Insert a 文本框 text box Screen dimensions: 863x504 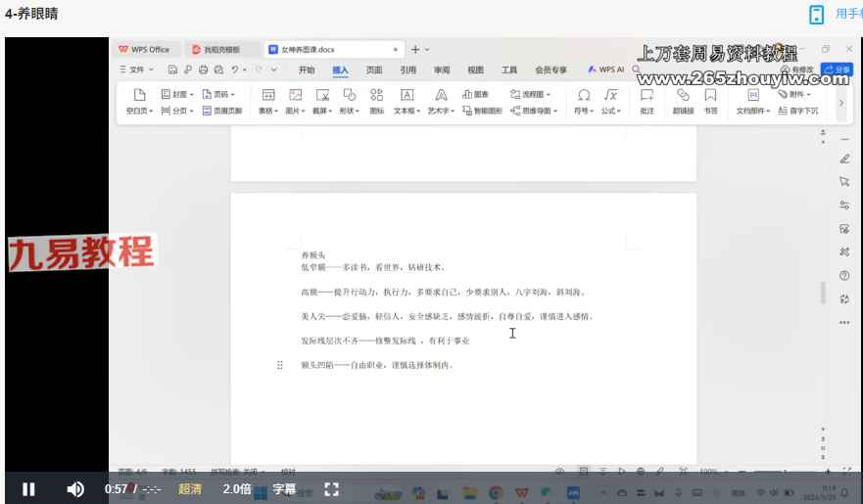407,102
